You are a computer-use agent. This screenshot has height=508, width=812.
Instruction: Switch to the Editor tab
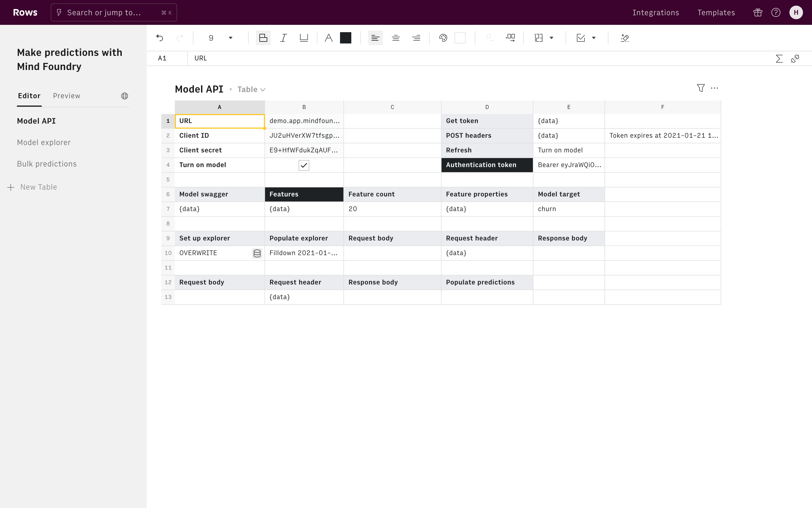29,96
